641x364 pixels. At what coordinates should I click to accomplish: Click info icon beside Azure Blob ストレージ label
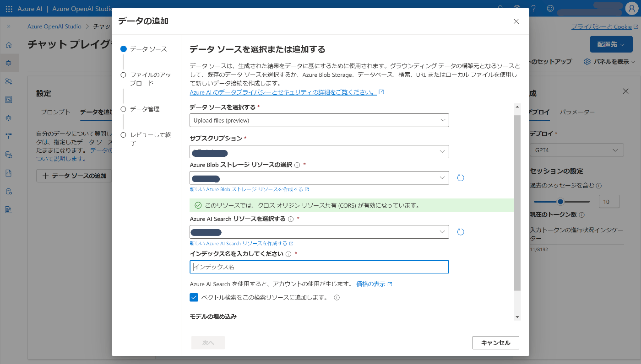297,165
